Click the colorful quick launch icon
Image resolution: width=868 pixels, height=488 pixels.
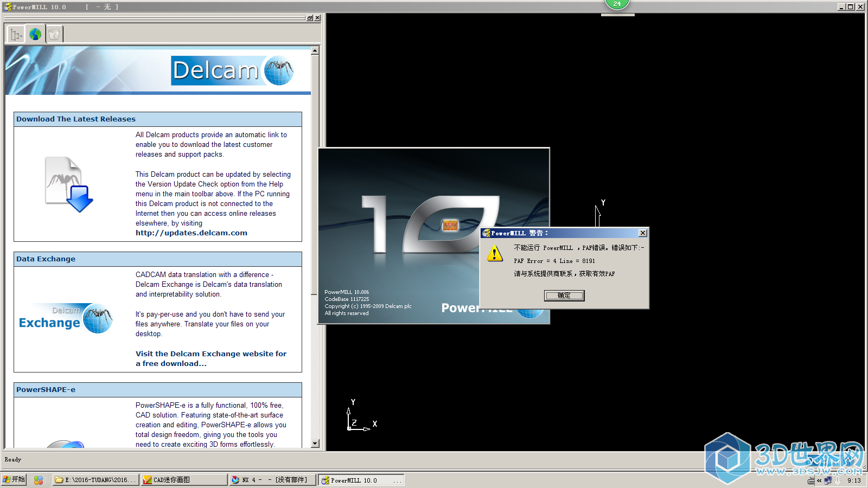click(x=39, y=480)
